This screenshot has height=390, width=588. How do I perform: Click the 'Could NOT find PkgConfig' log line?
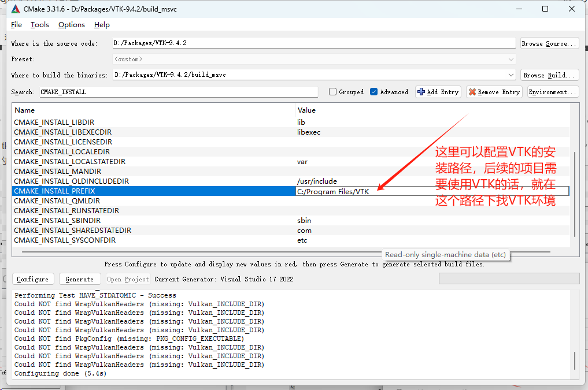click(x=130, y=339)
